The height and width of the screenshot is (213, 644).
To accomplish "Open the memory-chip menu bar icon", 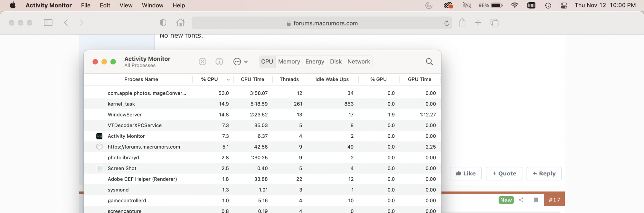I will point(531,5).
